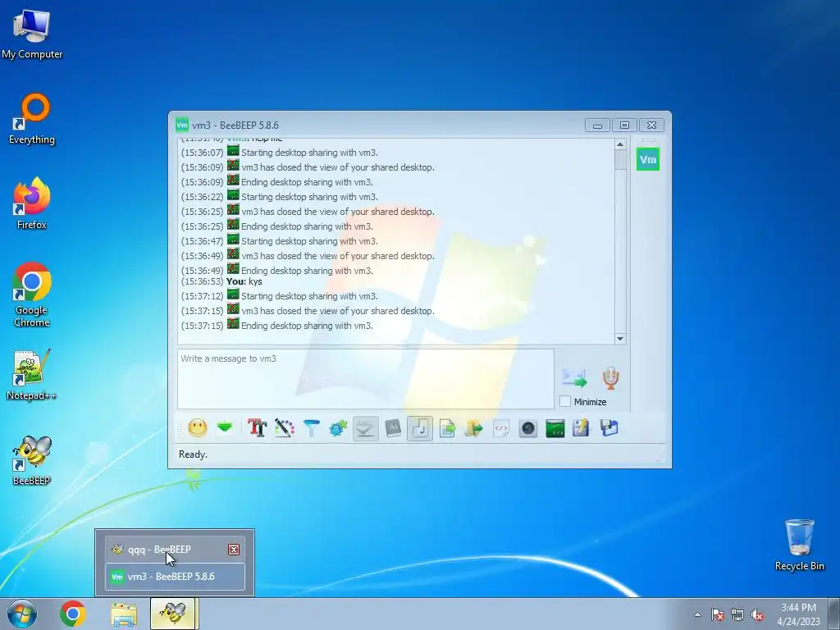Open Chrome from the taskbar
840x630 pixels.
tap(73, 614)
